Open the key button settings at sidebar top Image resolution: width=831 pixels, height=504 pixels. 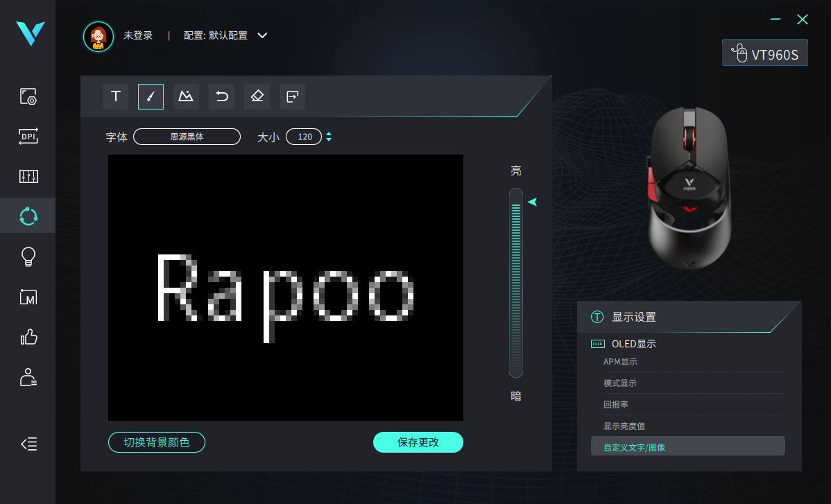tap(28, 96)
